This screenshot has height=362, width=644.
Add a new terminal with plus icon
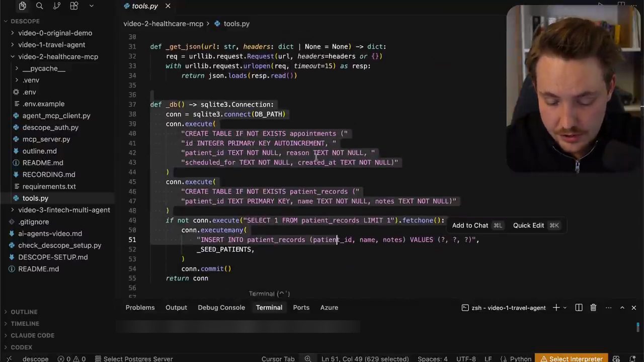click(x=556, y=308)
